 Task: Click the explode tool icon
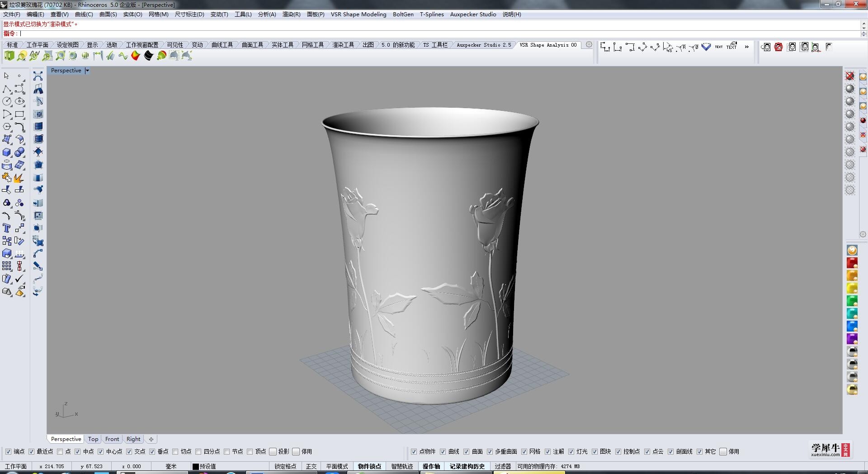19,177
